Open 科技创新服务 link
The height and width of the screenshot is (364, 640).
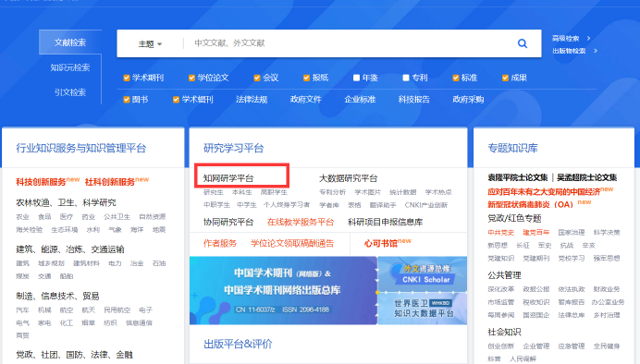pyautogui.click(x=41, y=182)
